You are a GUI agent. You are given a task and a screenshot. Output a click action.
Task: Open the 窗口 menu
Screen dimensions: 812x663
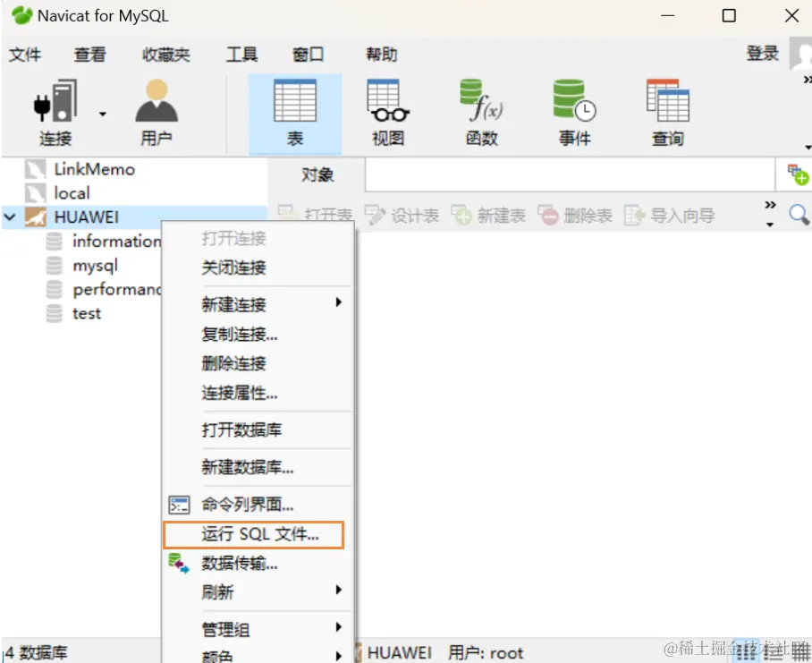tap(309, 54)
